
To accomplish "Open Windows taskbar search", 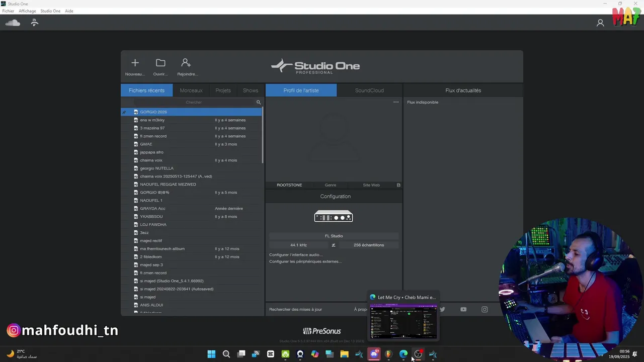I will click(226, 354).
